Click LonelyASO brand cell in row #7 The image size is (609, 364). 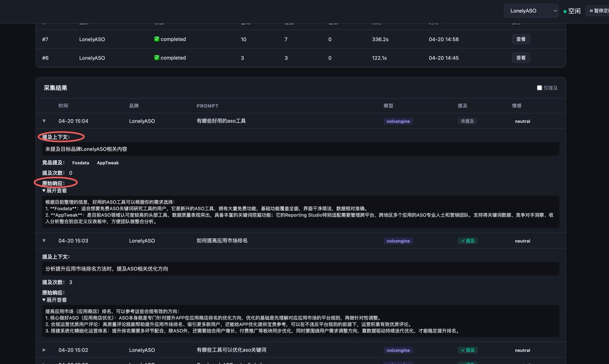[92, 39]
